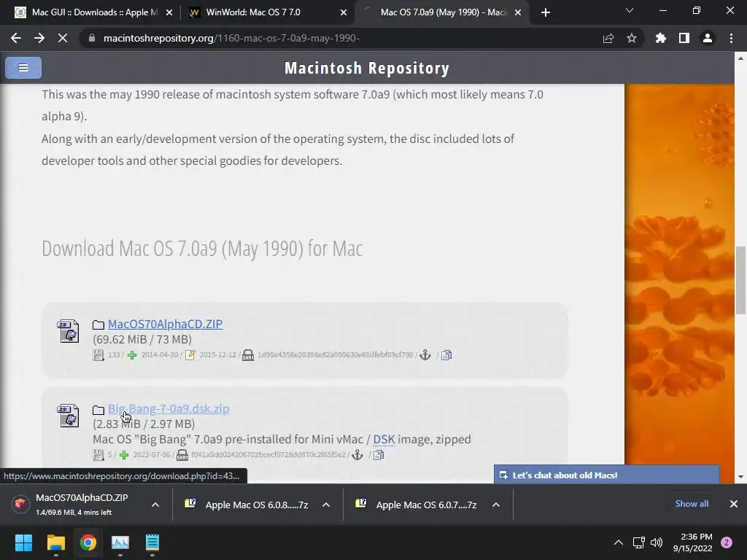Bookmark this page with the star icon

pos(632,38)
